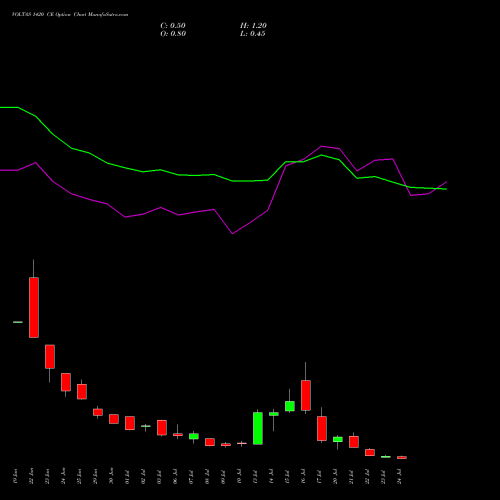Select the '06 Jul' date label
Image resolution: width=500 pixels, height=500 pixels.
[x=175, y=477]
